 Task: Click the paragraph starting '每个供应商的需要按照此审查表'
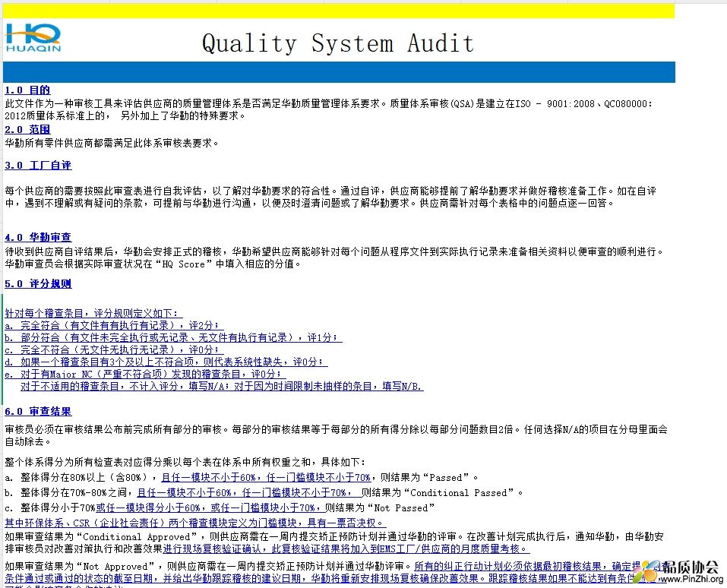click(x=330, y=197)
